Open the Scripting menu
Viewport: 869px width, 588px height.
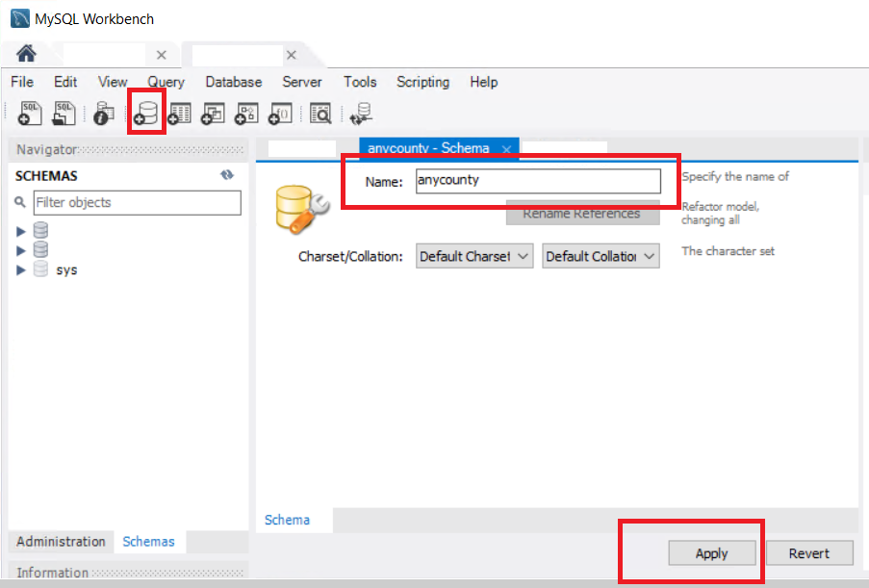click(422, 82)
